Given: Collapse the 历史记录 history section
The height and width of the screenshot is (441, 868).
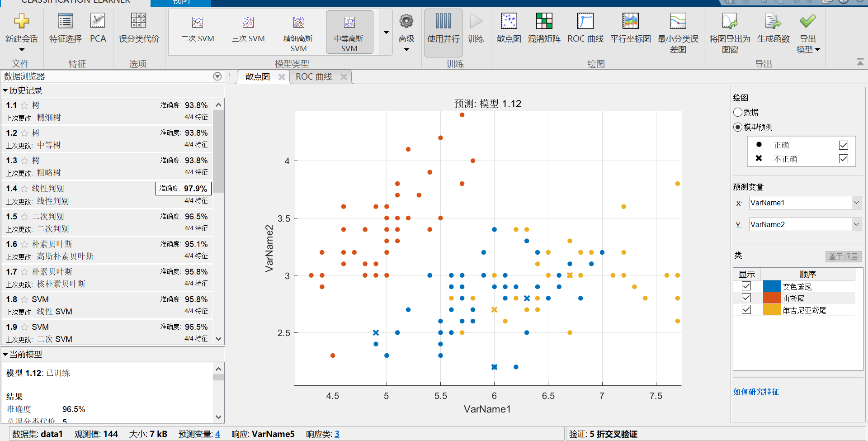Looking at the screenshot, I should coord(5,90).
